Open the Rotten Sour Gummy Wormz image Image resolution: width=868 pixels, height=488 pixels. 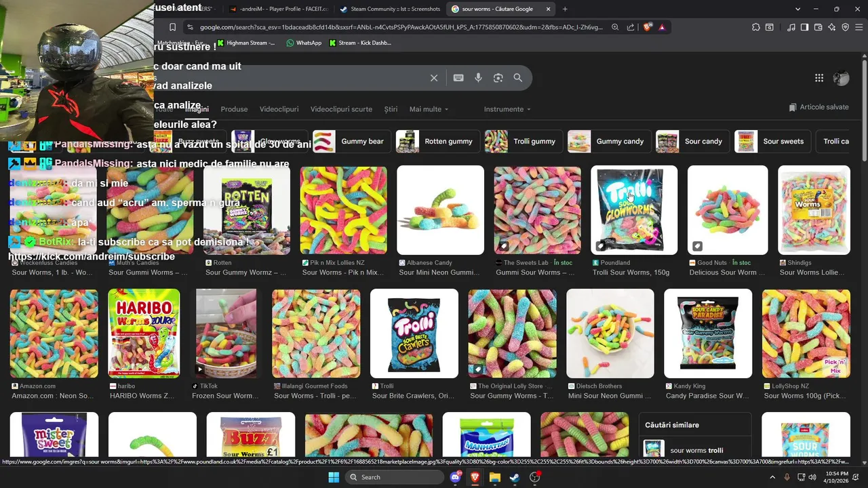[x=247, y=210]
